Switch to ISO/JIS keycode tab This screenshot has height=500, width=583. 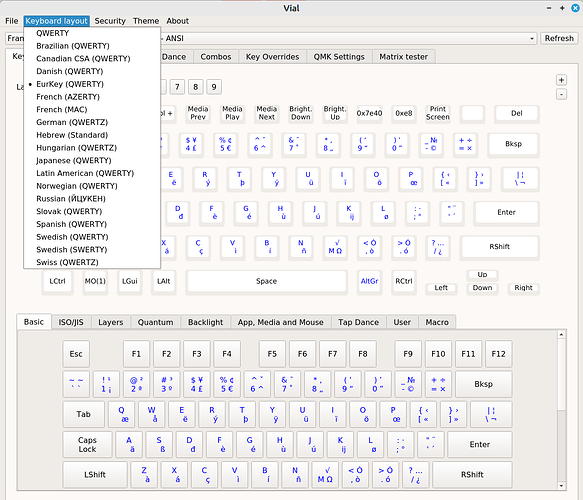pyautogui.click(x=71, y=322)
